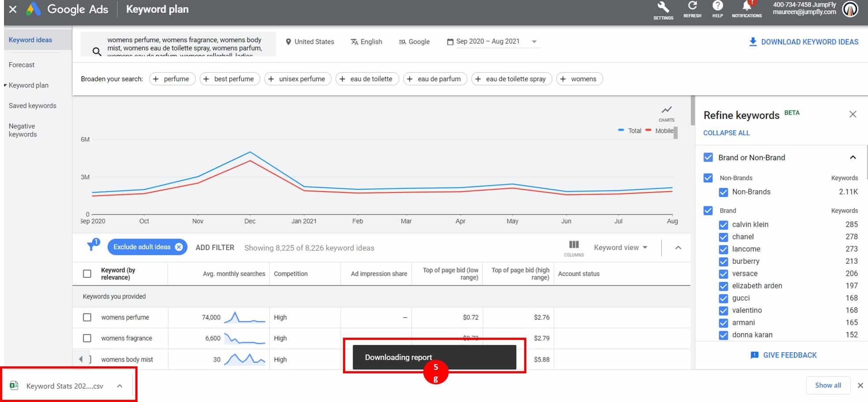The height and width of the screenshot is (402, 868).
Task: Sort by Competition column
Action: point(291,274)
